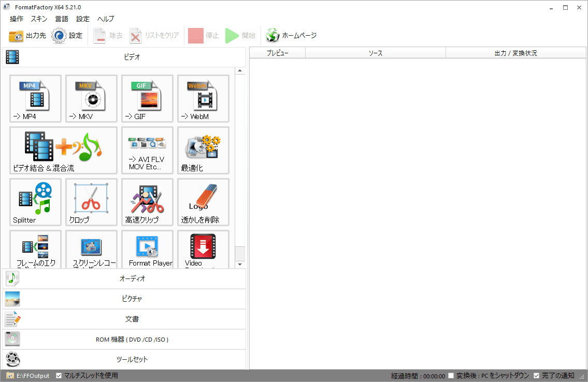Choose the WebM conversion tool
The height and width of the screenshot is (382, 588).
203,98
